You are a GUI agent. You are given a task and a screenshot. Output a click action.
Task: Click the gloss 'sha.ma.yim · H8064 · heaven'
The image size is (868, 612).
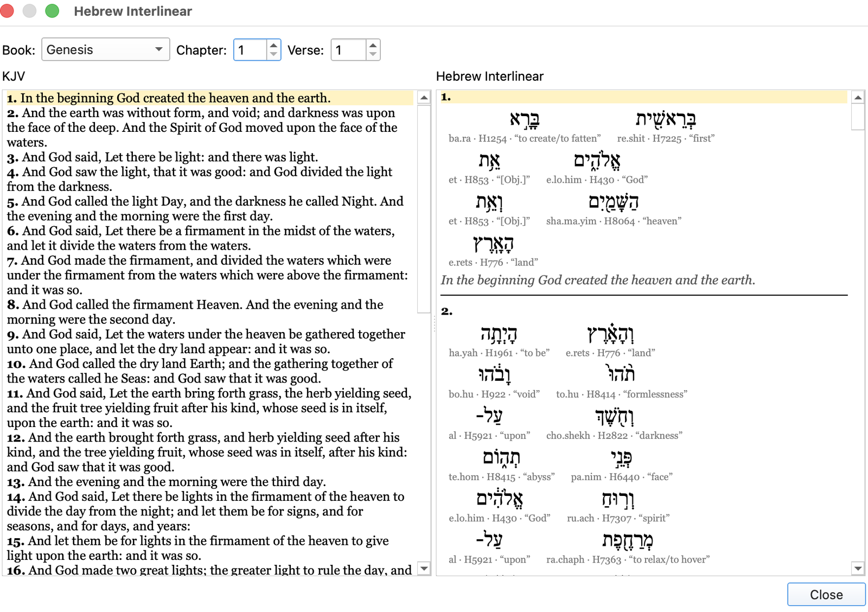(x=614, y=221)
